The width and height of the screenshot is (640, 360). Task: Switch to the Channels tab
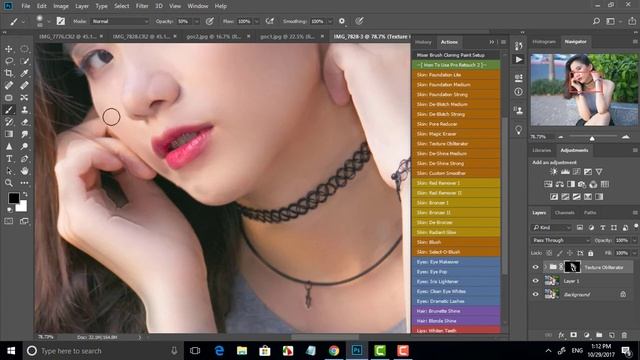tap(565, 213)
